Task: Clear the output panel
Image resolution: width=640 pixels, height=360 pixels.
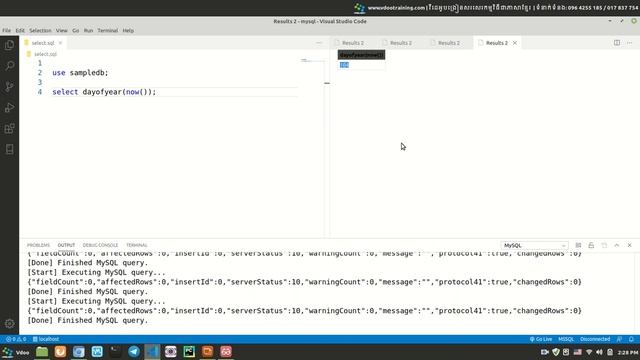Action: (578, 245)
